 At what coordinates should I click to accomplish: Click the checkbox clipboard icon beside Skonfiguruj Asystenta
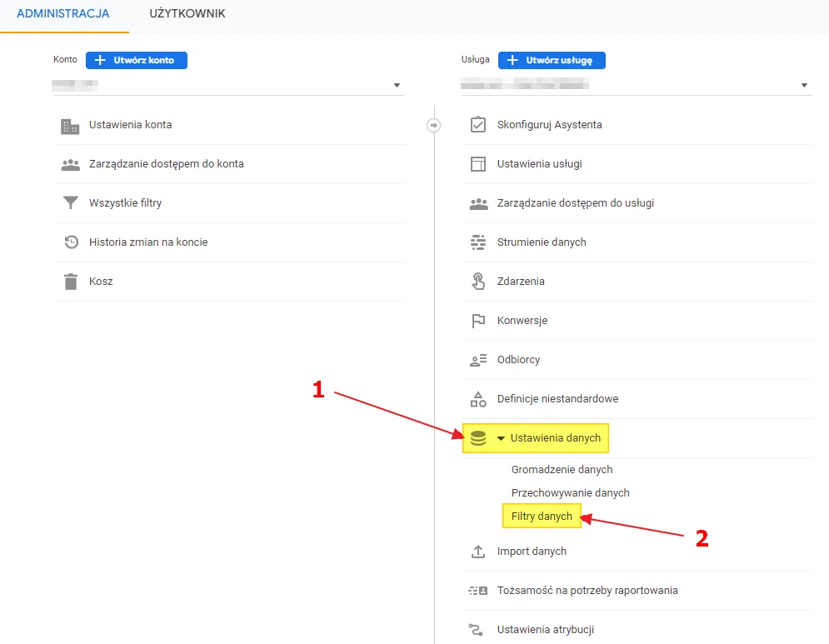pyautogui.click(x=478, y=124)
